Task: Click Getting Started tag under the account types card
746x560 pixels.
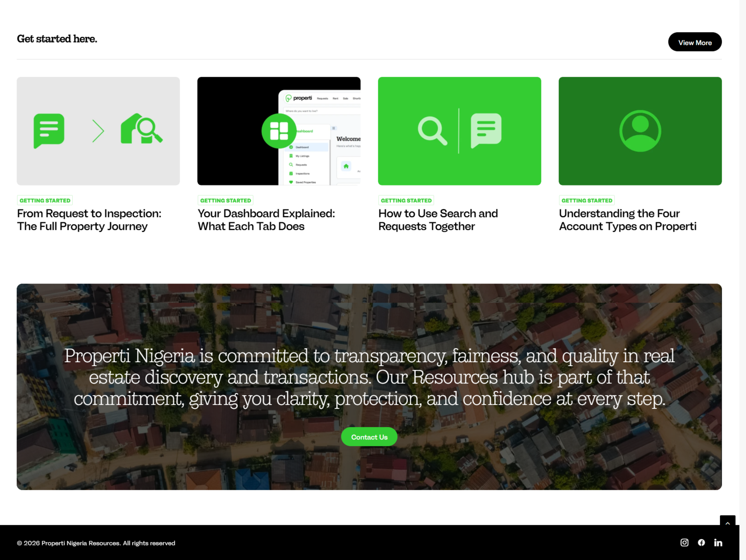Action: (x=587, y=200)
